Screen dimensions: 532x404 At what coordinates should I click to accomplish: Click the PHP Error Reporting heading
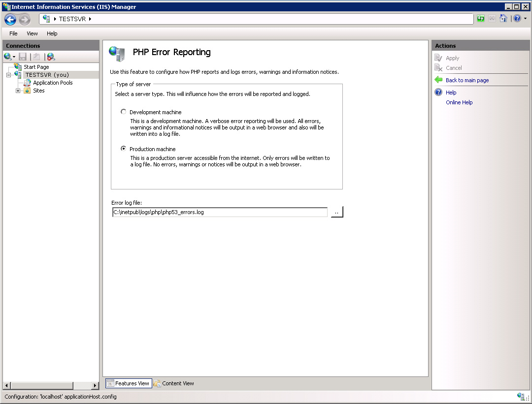pyautogui.click(x=172, y=52)
